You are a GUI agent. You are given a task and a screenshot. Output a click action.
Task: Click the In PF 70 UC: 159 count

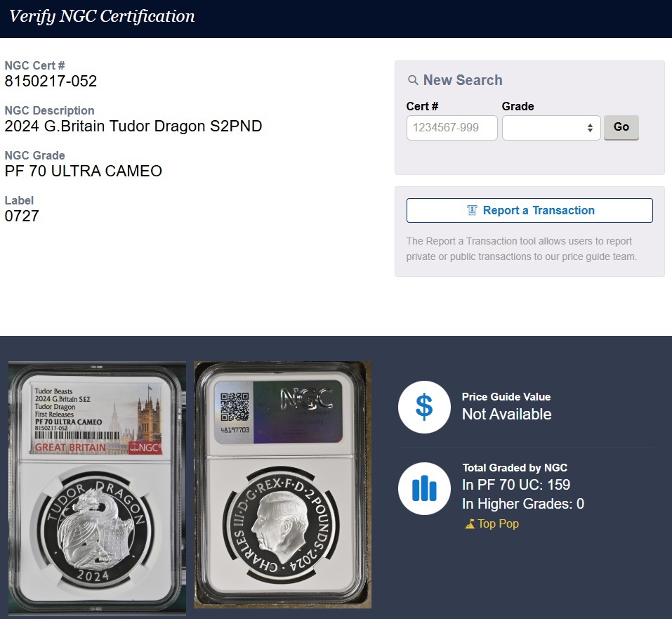pos(516,485)
